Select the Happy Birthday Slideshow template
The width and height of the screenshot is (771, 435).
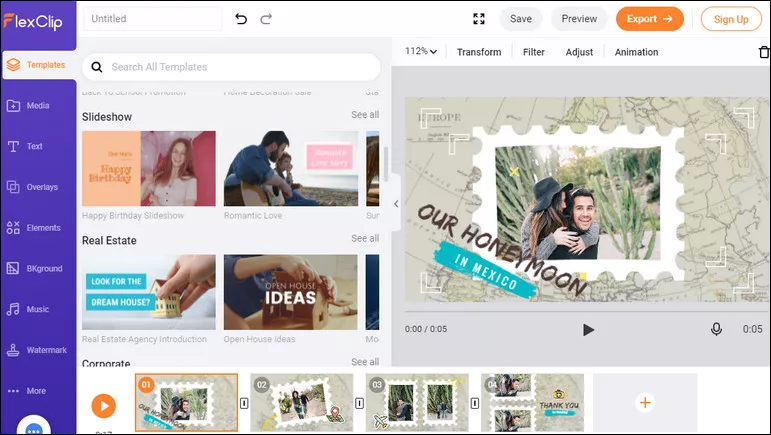[149, 169]
